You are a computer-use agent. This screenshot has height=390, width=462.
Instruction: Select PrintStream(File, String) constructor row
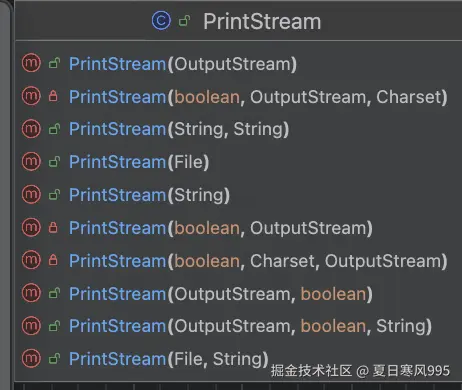(x=238, y=359)
